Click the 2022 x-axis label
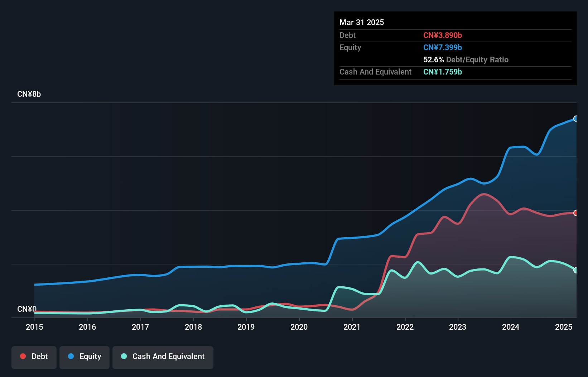This screenshot has width=588, height=377. click(405, 327)
